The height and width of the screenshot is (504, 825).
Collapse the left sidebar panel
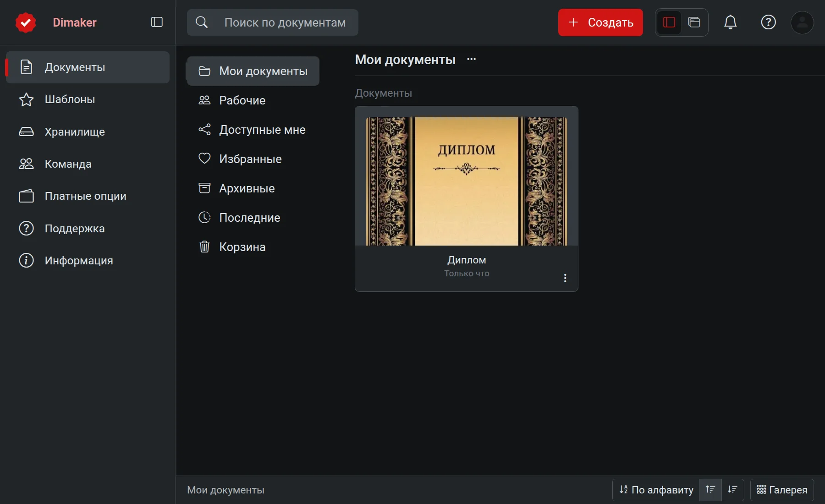click(157, 22)
